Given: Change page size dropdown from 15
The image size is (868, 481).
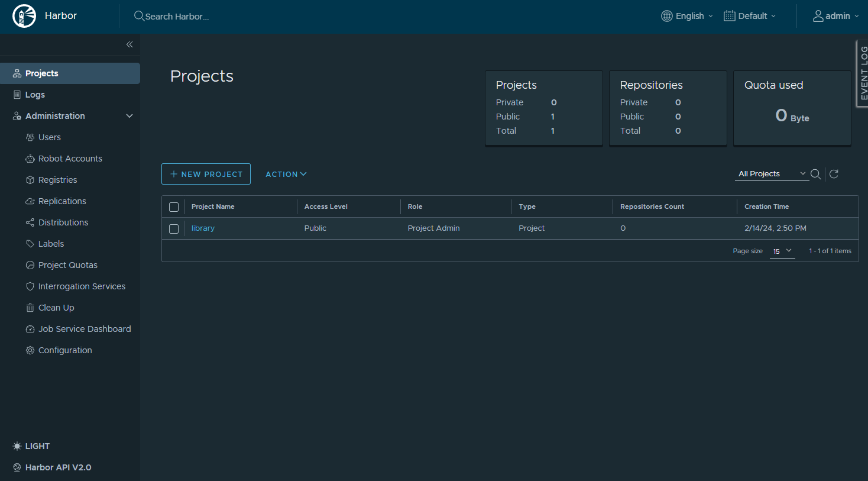Looking at the screenshot, I should (x=782, y=251).
